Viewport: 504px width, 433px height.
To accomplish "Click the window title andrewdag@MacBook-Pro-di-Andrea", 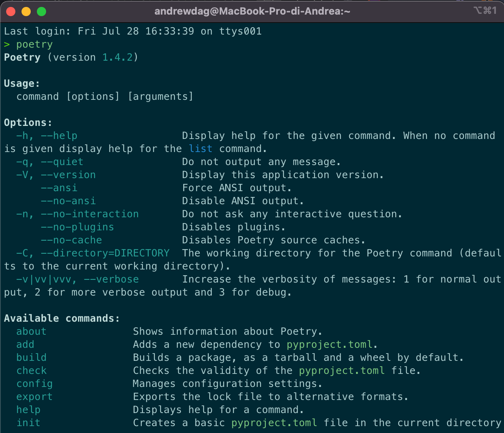I will tap(252, 11).
